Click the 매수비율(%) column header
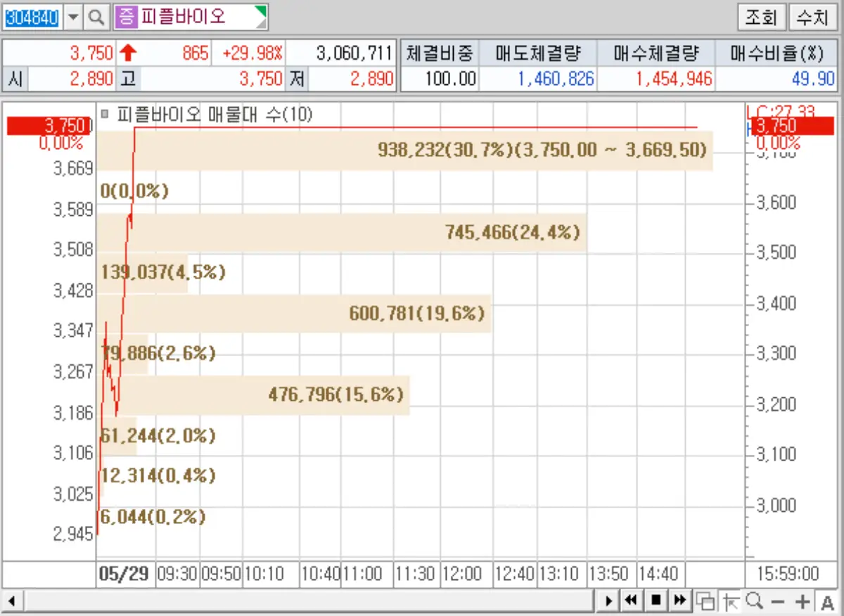This screenshot has height=616, width=844. (x=777, y=53)
